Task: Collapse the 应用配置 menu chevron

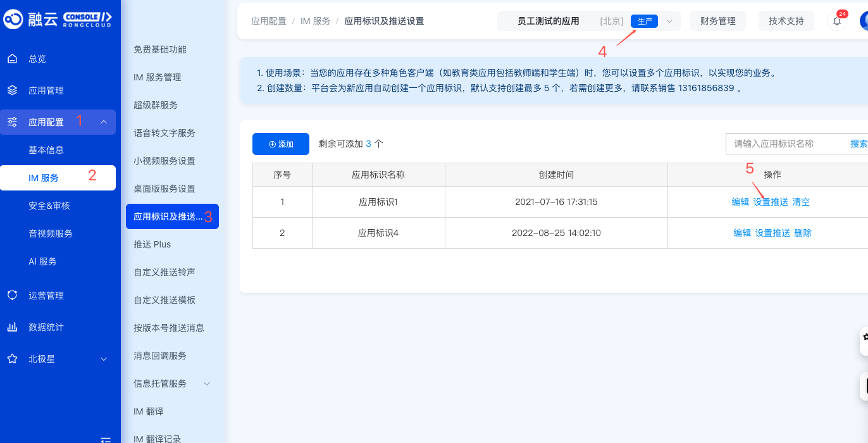Action: click(104, 122)
